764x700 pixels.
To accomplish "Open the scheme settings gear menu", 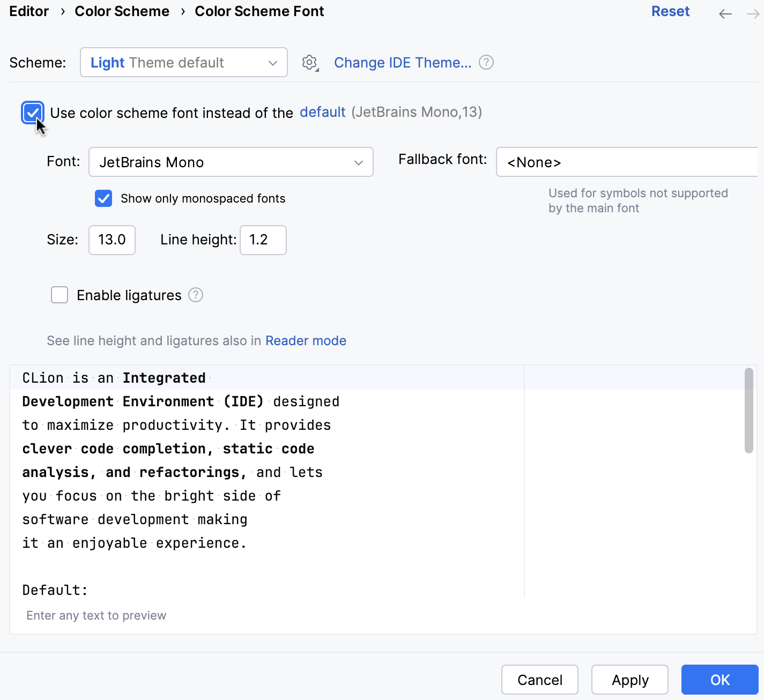I will point(309,62).
